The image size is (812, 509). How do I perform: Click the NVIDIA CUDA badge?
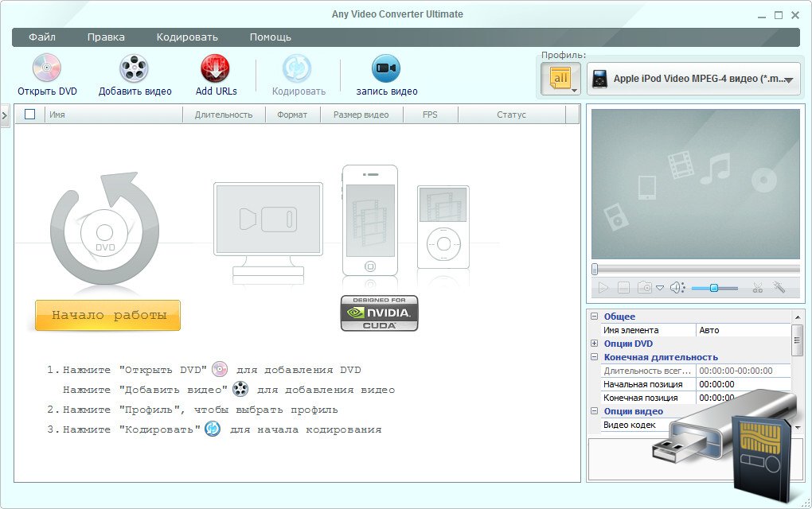pos(379,313)
